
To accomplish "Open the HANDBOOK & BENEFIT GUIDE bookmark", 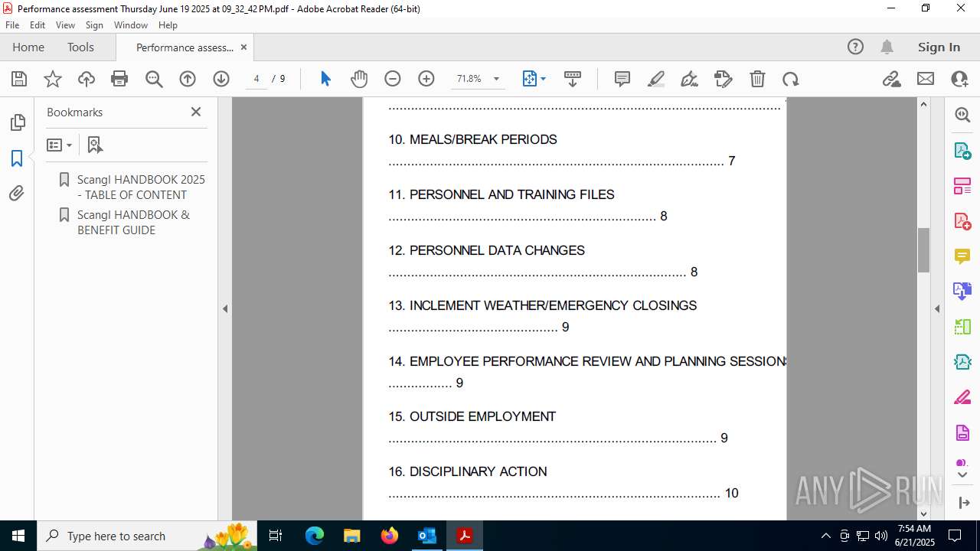I will tap(133, 222).
